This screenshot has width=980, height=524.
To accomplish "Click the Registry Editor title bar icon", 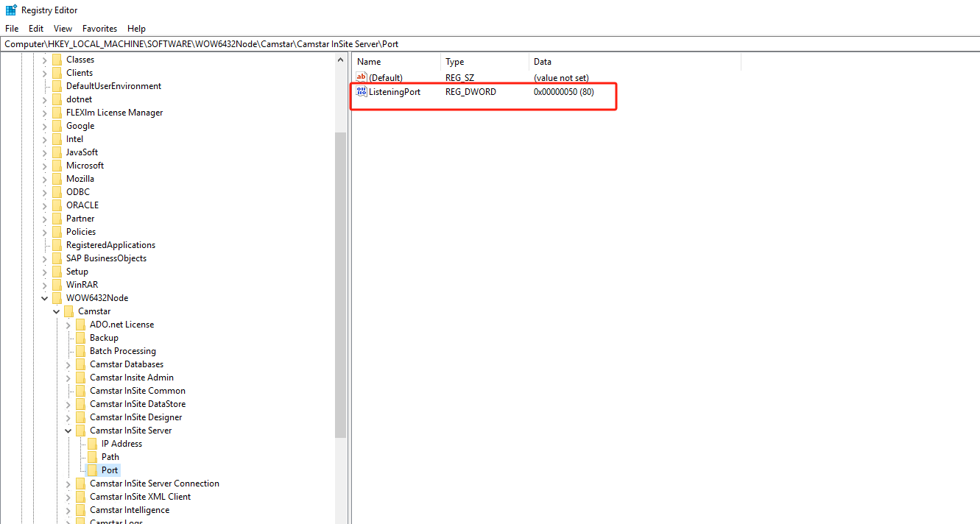I will (x=11, y=10).
